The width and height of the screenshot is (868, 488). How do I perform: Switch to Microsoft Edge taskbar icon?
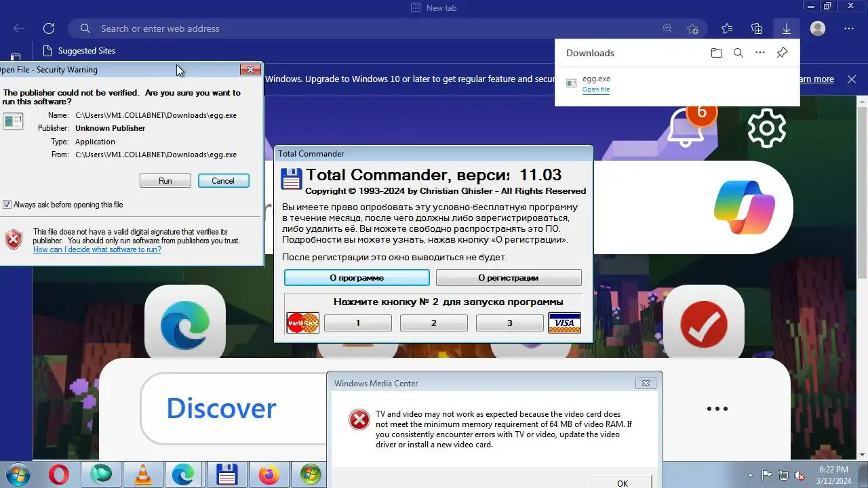pos(183,474)
